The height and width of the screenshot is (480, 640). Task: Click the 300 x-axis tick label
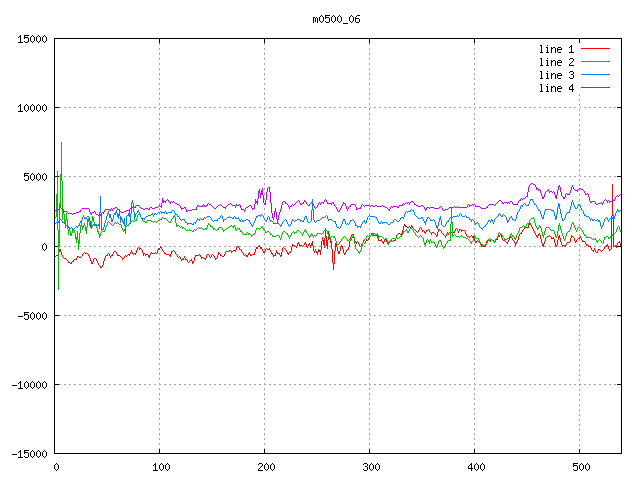370,467
